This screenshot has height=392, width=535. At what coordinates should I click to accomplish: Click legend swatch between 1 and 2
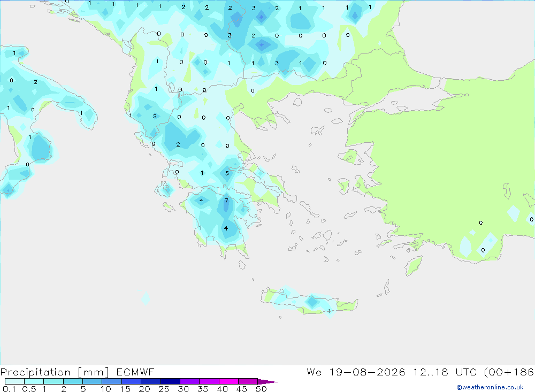click(53, 381)
